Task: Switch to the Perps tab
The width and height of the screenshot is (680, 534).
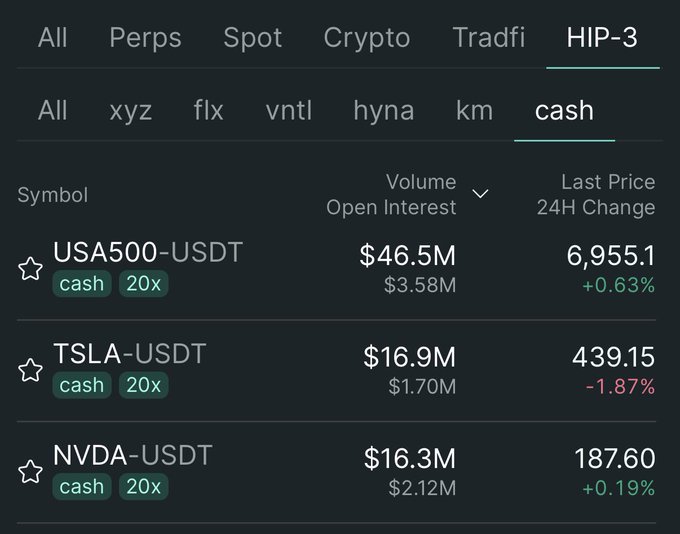Action: point(145,38)
